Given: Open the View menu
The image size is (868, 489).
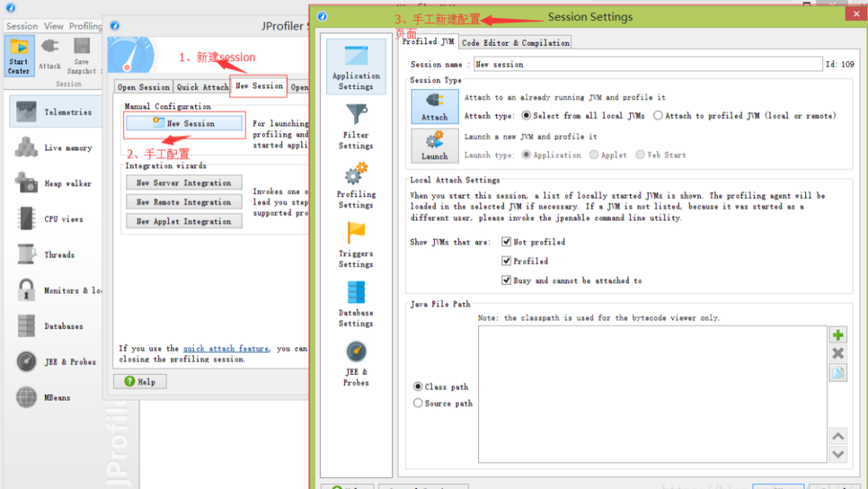Looking at the screenshot, I should (54, 26).
